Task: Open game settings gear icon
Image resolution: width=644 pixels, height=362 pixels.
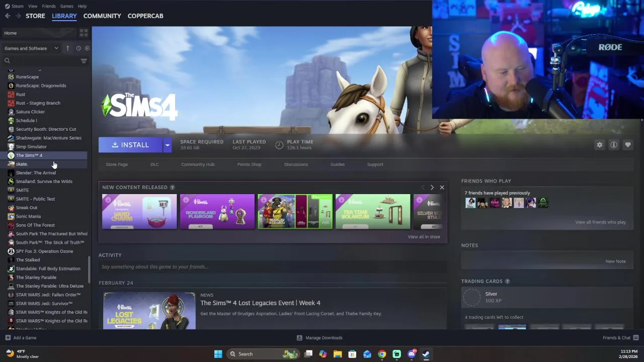Action: [x=600, y=145]
